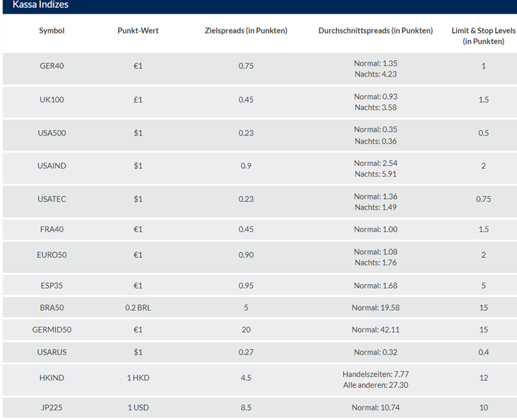Click the Handelszeiten: 7.77 value
The width and height of the screenshot is (517, 420).
click(x=375, y=374)
